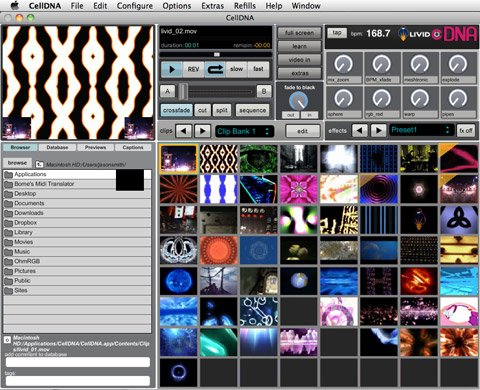
Task: Select the green eye clip thumbnail
Action: point(259,159)
